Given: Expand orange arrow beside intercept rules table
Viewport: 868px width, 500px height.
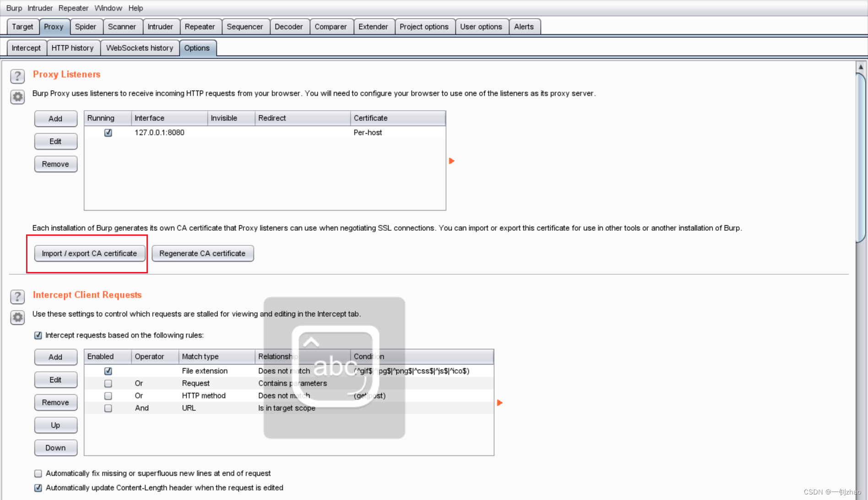Looking at the screenshot, I should tap(500, 402).
